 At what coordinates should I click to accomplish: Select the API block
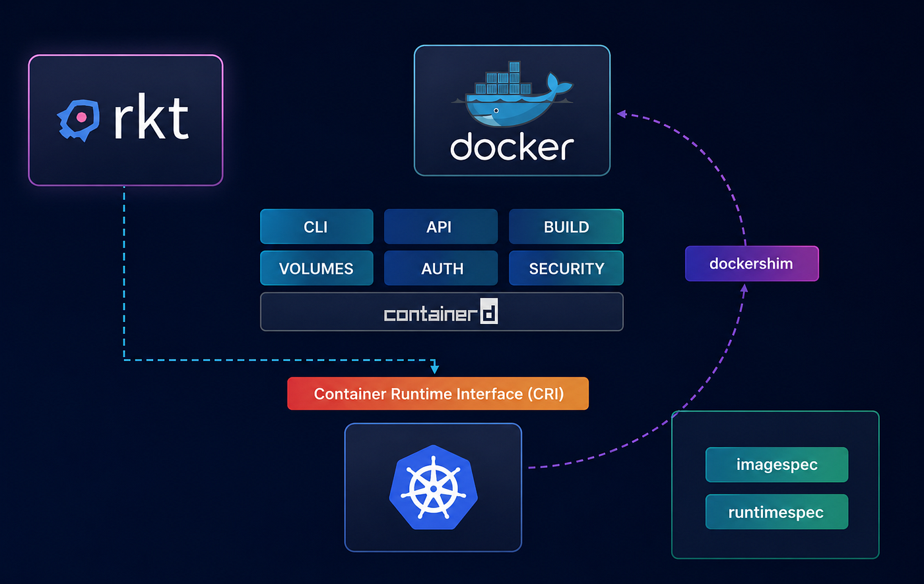point(441,226)
